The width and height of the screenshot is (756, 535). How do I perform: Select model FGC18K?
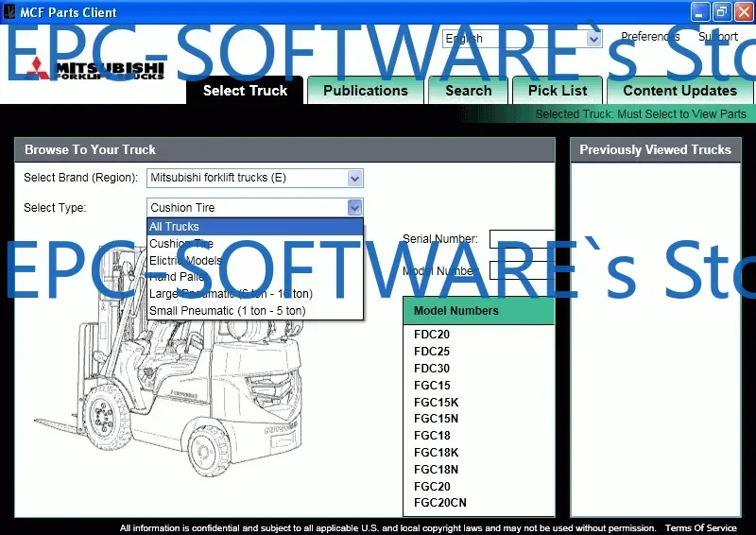tap(437, 453)
